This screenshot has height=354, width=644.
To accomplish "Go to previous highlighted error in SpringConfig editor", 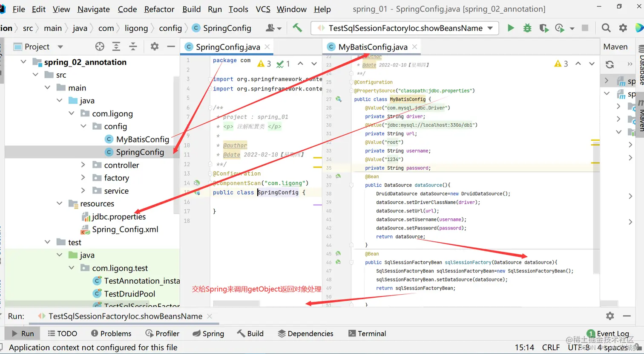I will pyautogui.click(x=300, y=64).
